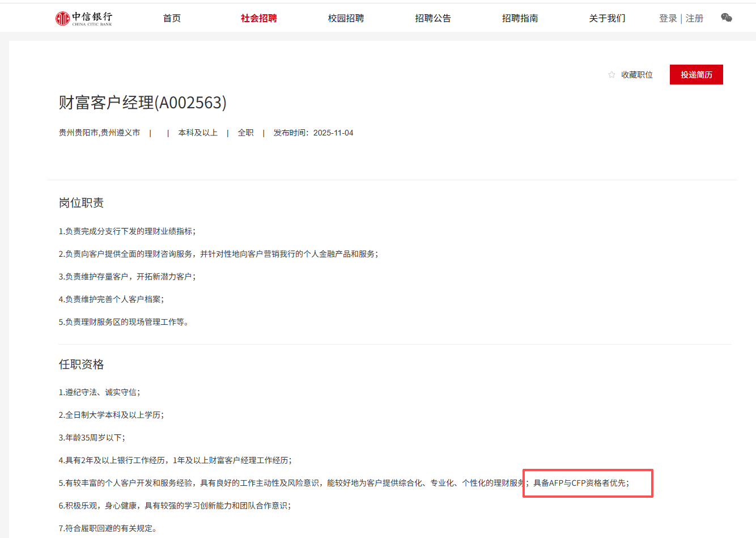Screen dimensions: 756x538
Task: Select the 社会招聘 navigation tab
Action: tap(258, 18)
